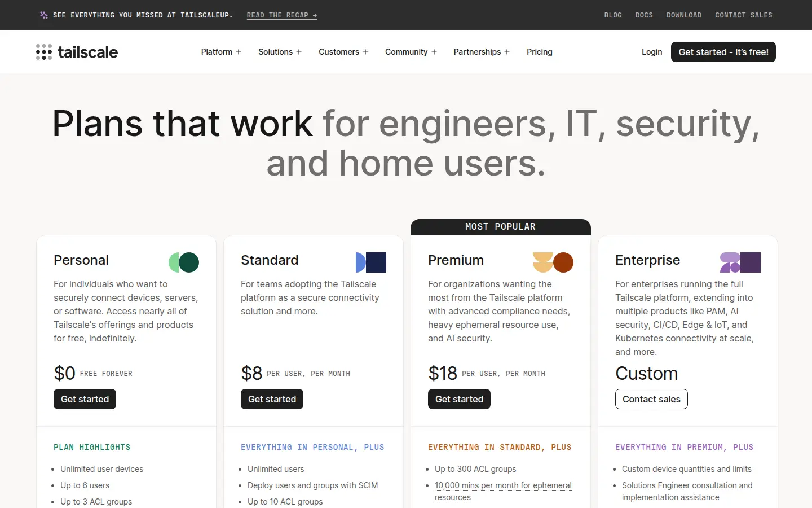
Task: Click the ephemeral resources minutes link
Action: coord(503,491)
